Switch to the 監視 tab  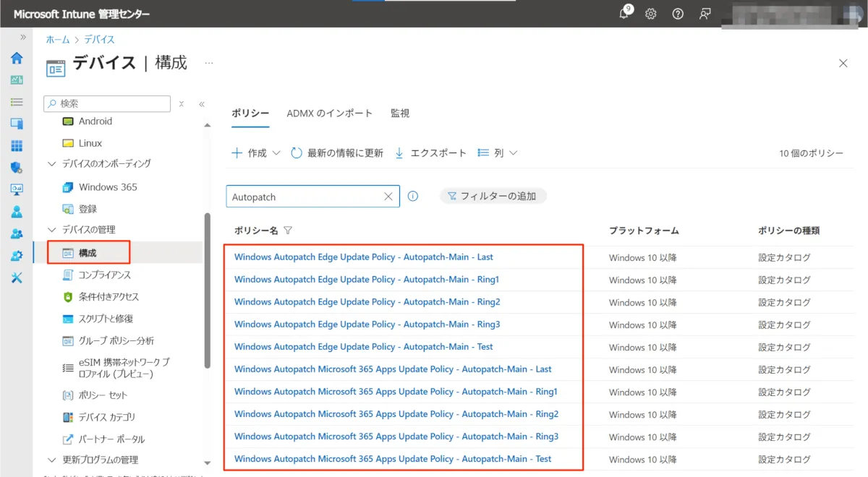pos(400,113)
